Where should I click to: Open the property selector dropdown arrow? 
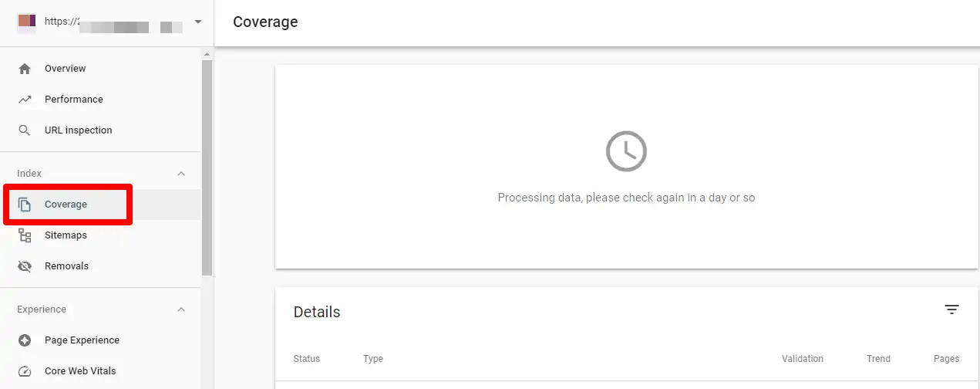tap(198, 22)
